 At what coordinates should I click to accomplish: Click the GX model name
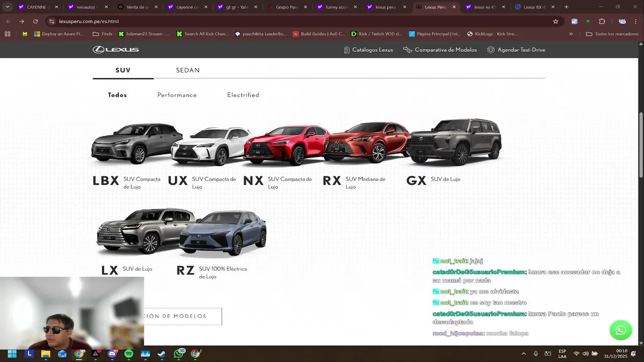416,181
